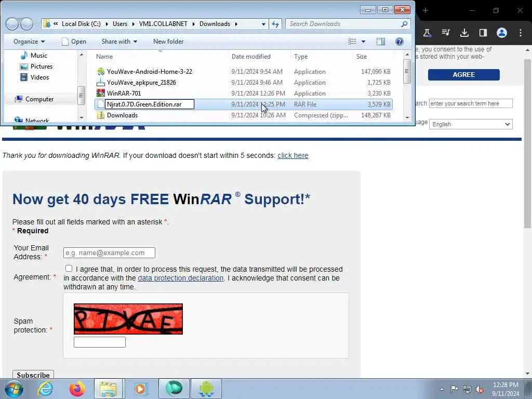Image resolution: width=532 pixels, height=399 pixels.
Task: Click the YouWave Android taskbar icon
Action: point(206,389)
